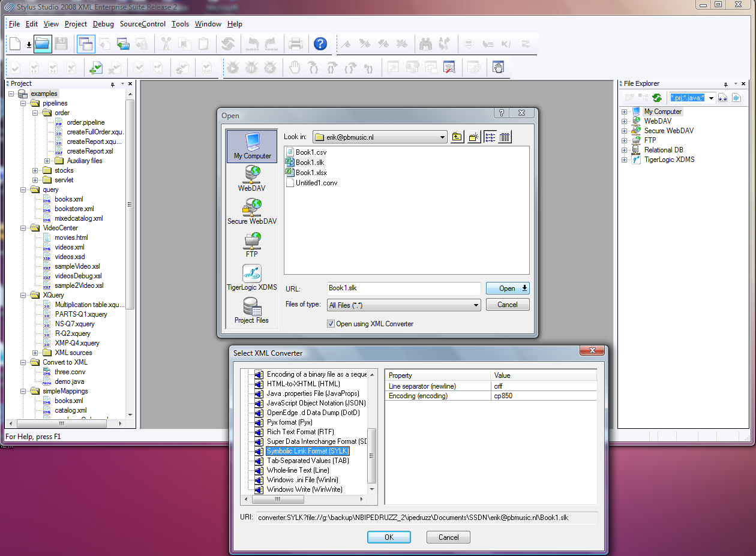Open the Look in folder dropdown
The image size is (756, 556).
coord(442,137)
